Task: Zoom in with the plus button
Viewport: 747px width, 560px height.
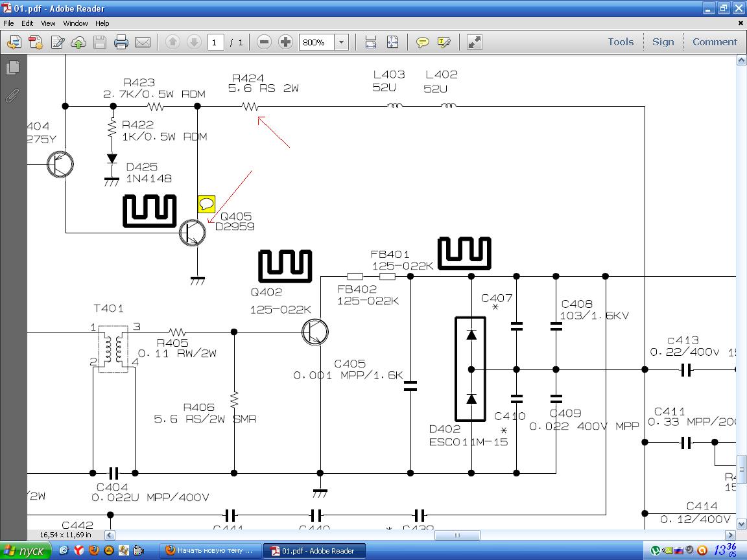Action: point(285,42)
